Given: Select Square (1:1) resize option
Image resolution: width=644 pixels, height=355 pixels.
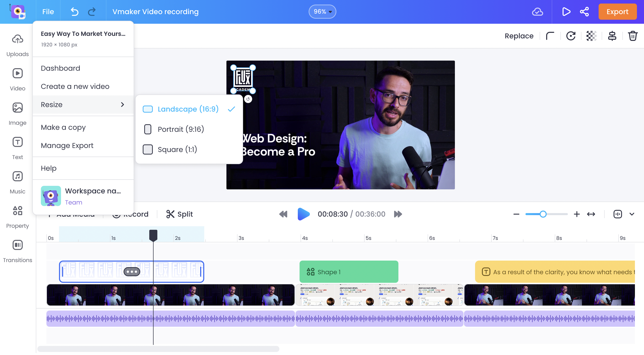Looking at the screenshot, I should pos(177,149).
